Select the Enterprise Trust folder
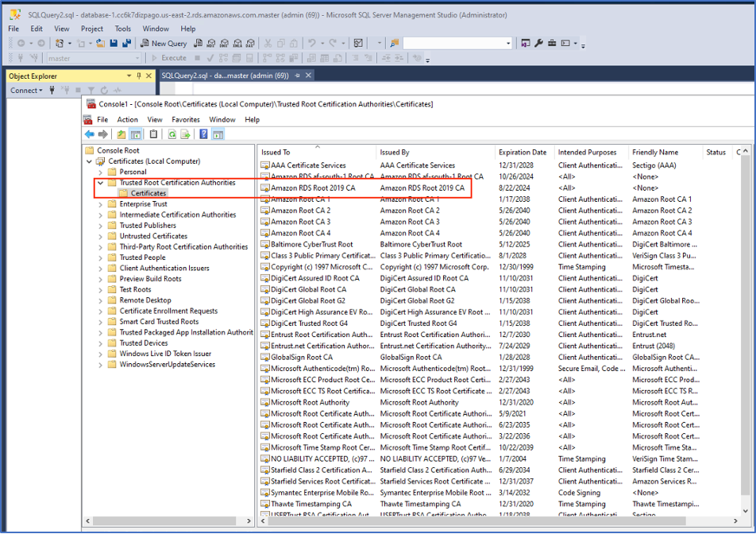This screenshot has height=534, width=756. click(x=143, y=204)
